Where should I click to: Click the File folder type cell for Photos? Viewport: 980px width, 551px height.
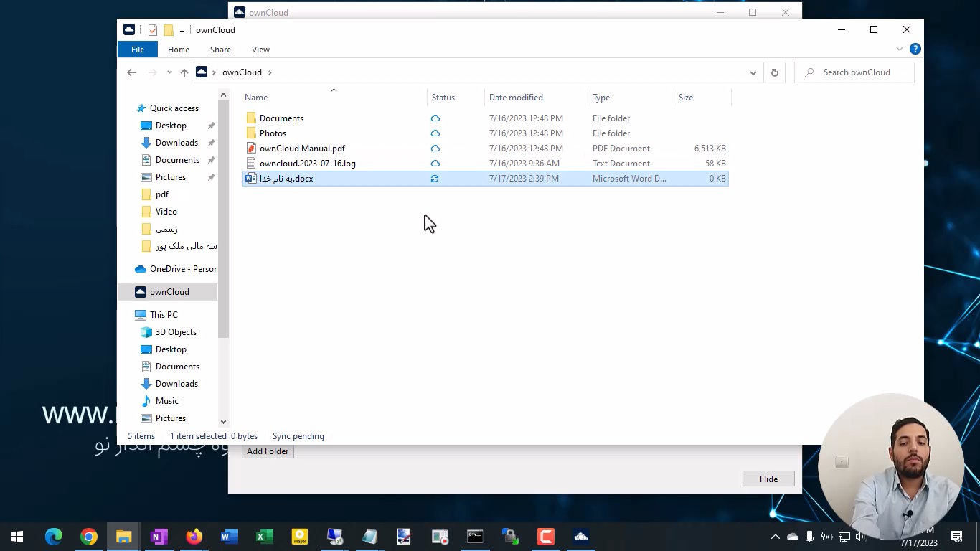pos(611,133)
